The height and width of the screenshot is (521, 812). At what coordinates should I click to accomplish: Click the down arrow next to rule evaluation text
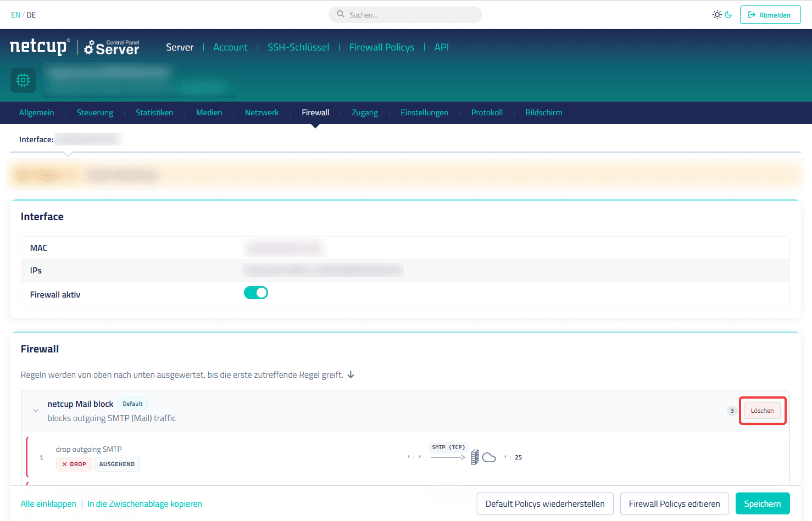[351, 375]
